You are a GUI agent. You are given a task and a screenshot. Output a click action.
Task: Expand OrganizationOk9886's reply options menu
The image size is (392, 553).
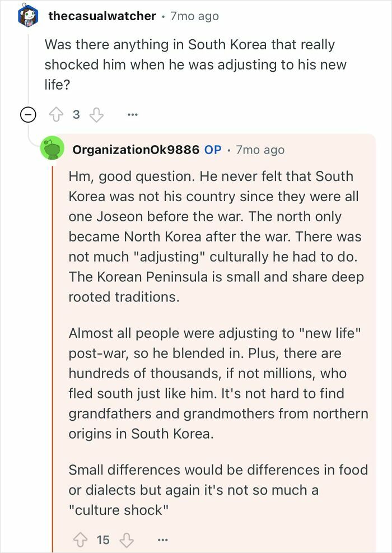[162, 539]
